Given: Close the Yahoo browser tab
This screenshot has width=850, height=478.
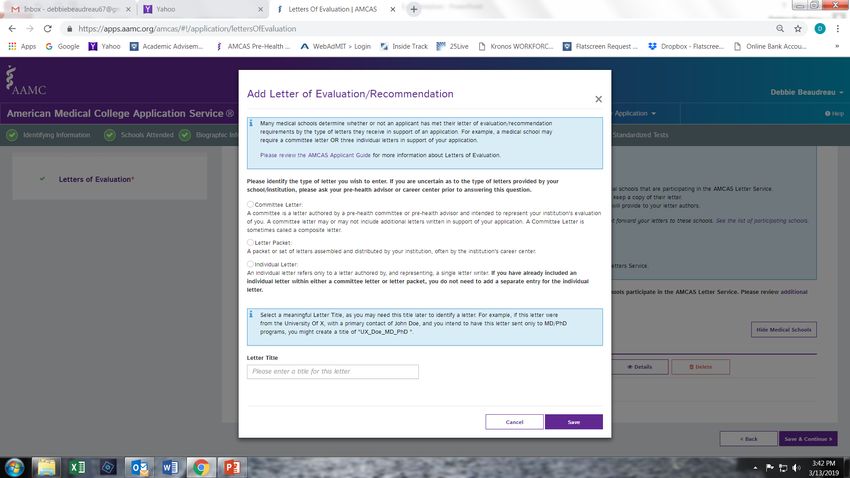Looking at the screenshot, I should [x=260, y=9].
